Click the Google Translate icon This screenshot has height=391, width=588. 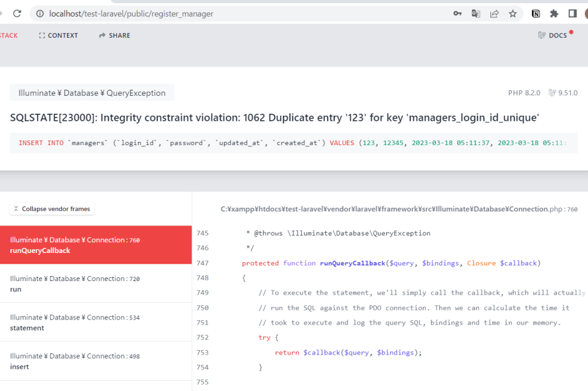(476, 13)
